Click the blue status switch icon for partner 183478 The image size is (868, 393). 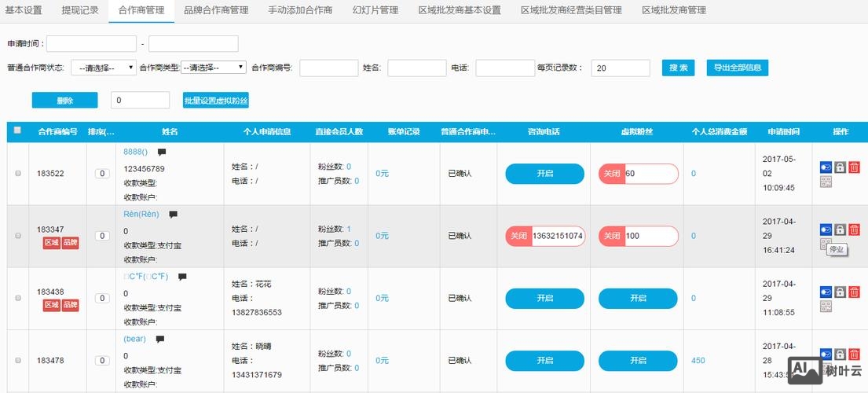(x=826, y=354)
